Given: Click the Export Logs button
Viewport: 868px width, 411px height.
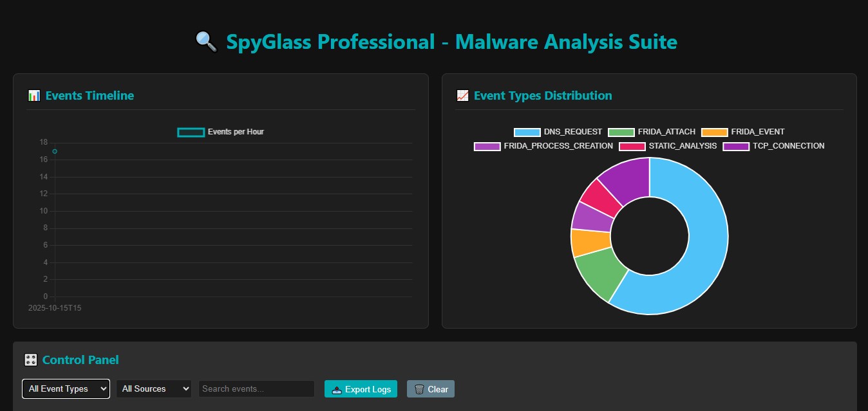Looking at the screenshot, I should coord(361,389).
